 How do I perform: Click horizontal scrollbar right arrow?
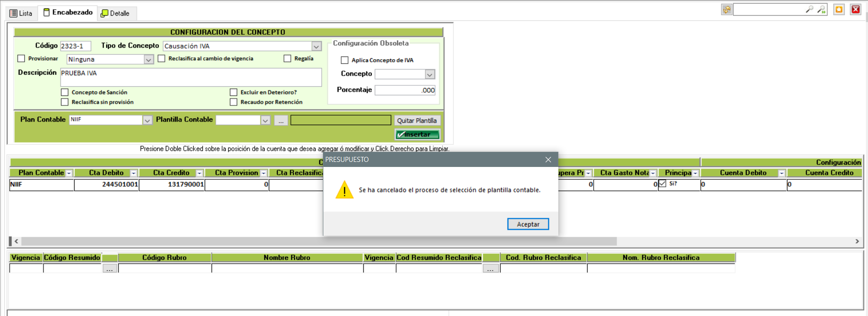click(x=857, y=241)
